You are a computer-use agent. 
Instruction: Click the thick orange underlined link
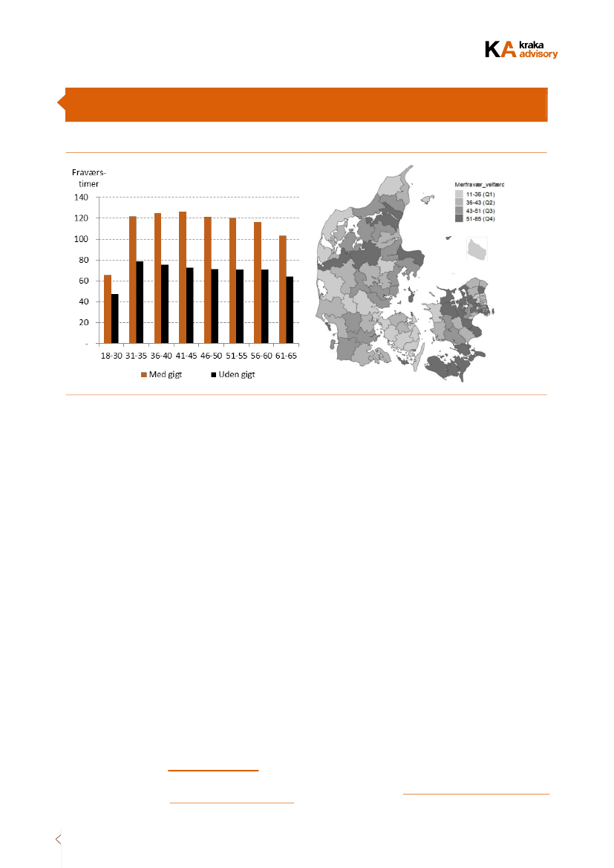213,770
